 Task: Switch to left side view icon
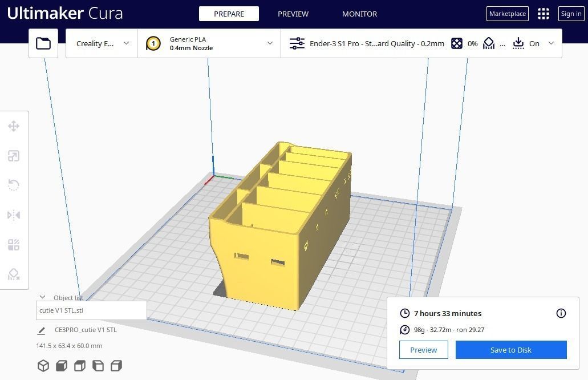click(x=98, y=366)
